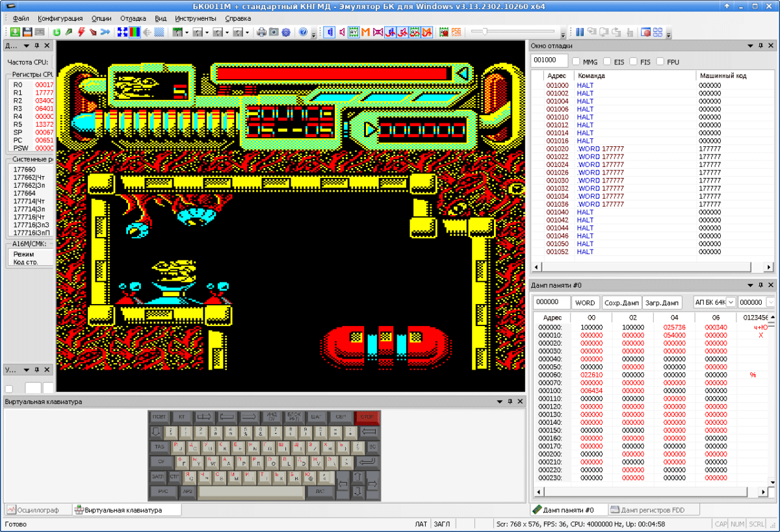Image resolution: width=780 pixels, height=532 pixels.
Task: Enable the EIS checkbox
Action: [607, 62]
